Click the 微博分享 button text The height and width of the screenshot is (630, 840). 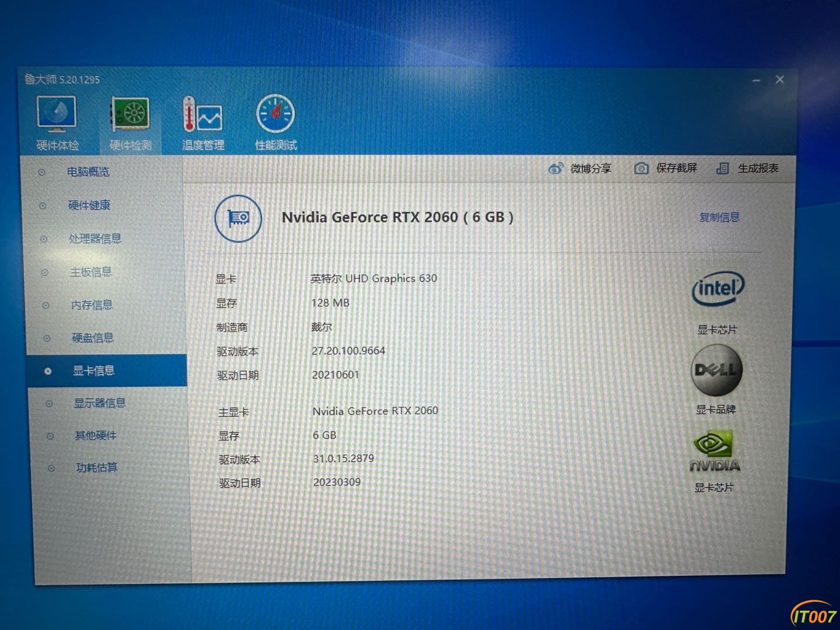pyautogui.click(x=590, y=169)
